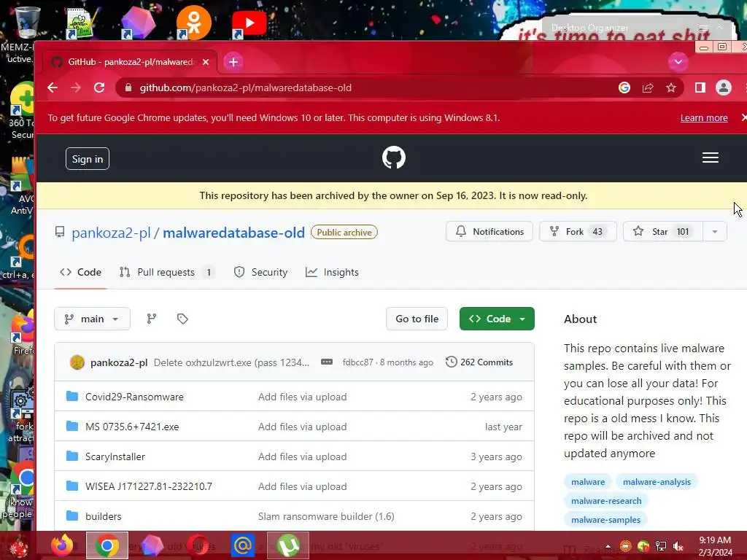Open the malwaredatabase-old repository link
The width and height of the screenshot is (747, 560).
coord(233,233)
